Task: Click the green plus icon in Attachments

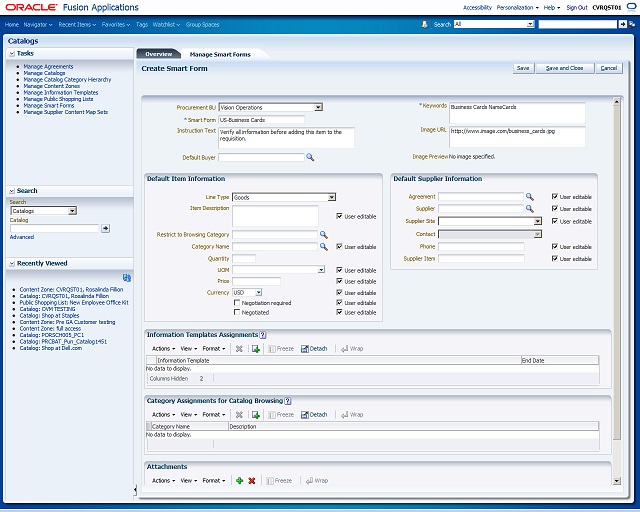Action: click(240, 481)
